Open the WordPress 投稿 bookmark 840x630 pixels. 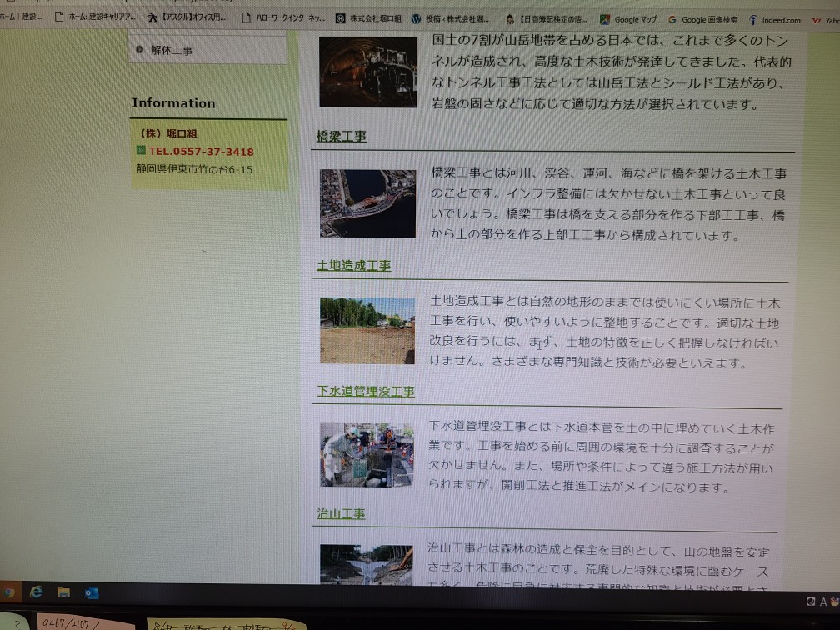point(451,18)
